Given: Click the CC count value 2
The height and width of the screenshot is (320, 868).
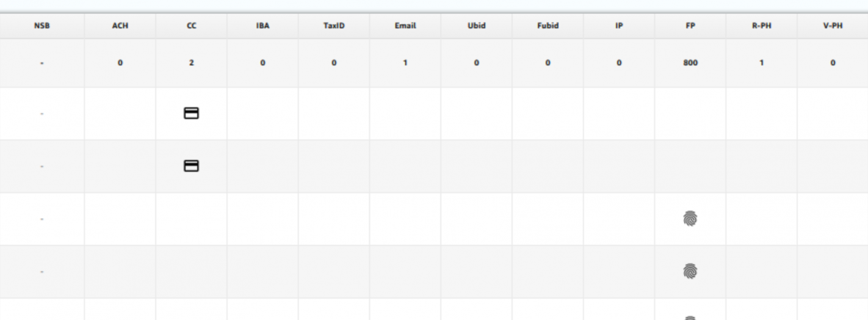Looking at the screenshot, I should point(192,63).
